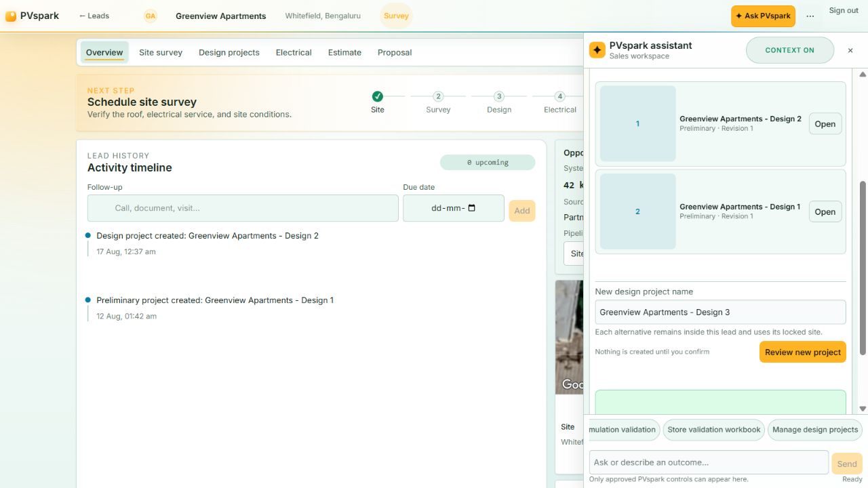Click the site photo thumbnail
The width and height of the screenshot is (868, 488).
[569, 337]
